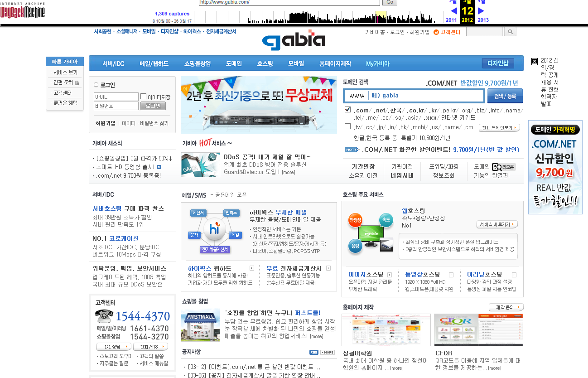Open the 도메인 menu in navigation bar
588x378 pixels.
pyautogui.click(x=234, y=63)
